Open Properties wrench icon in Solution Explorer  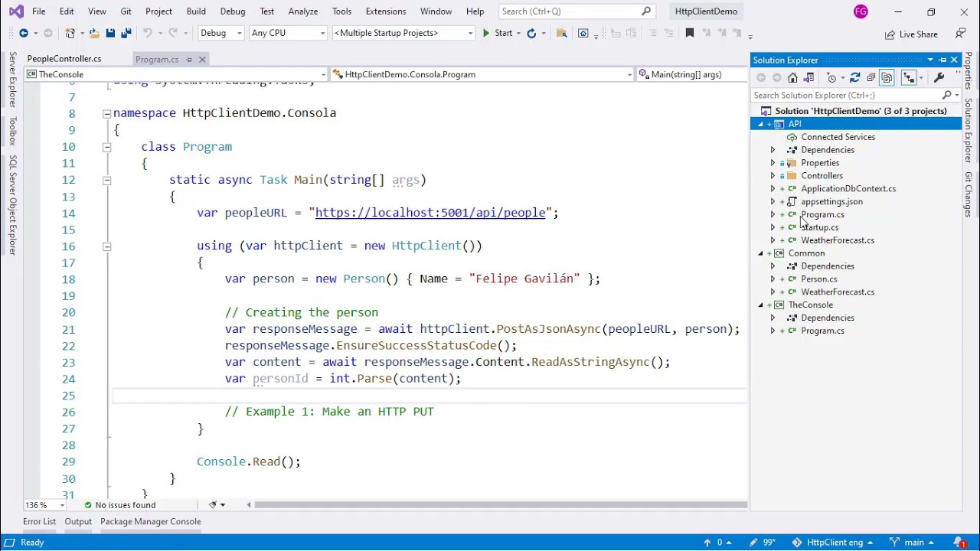tap(939, 77)
